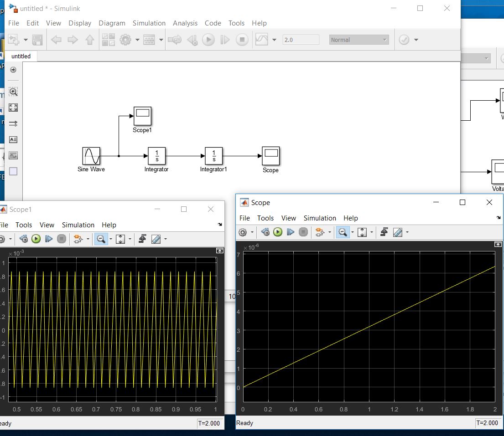Open the Tools menu in Scope window
This screenshot has width=504, height=436.
click(265, 218)
